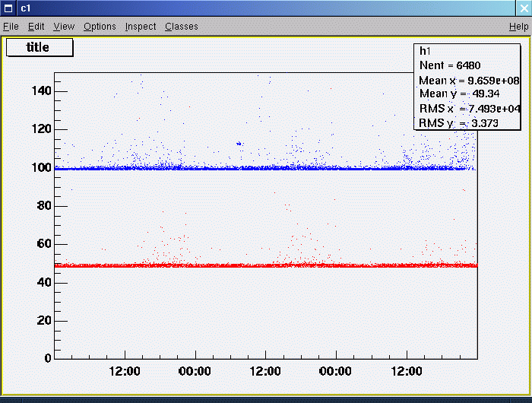
Task: Click the y-axis label 20
Action: click(x=44, y=320)
